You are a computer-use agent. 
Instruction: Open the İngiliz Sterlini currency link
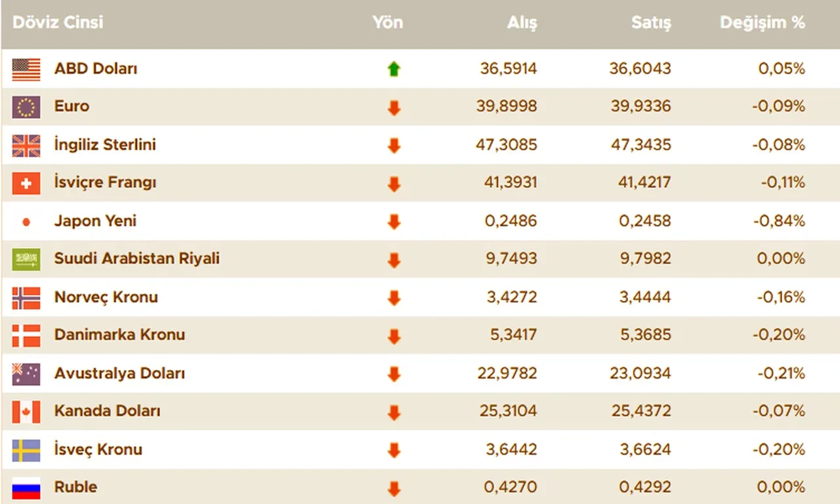click(105, 144)
